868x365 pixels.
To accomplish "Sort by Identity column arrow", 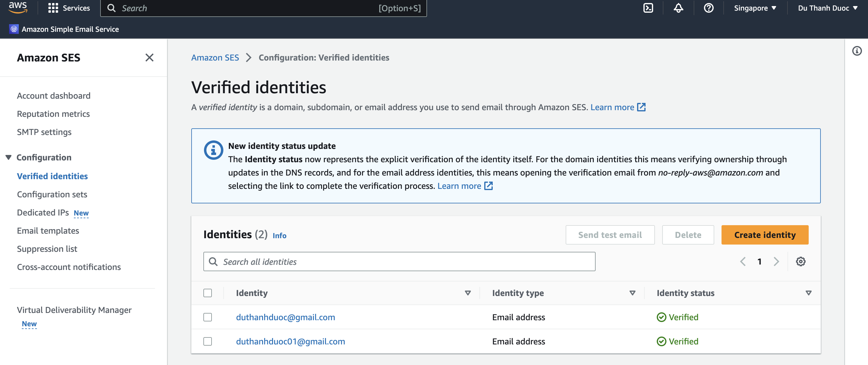I will [468, 293].
